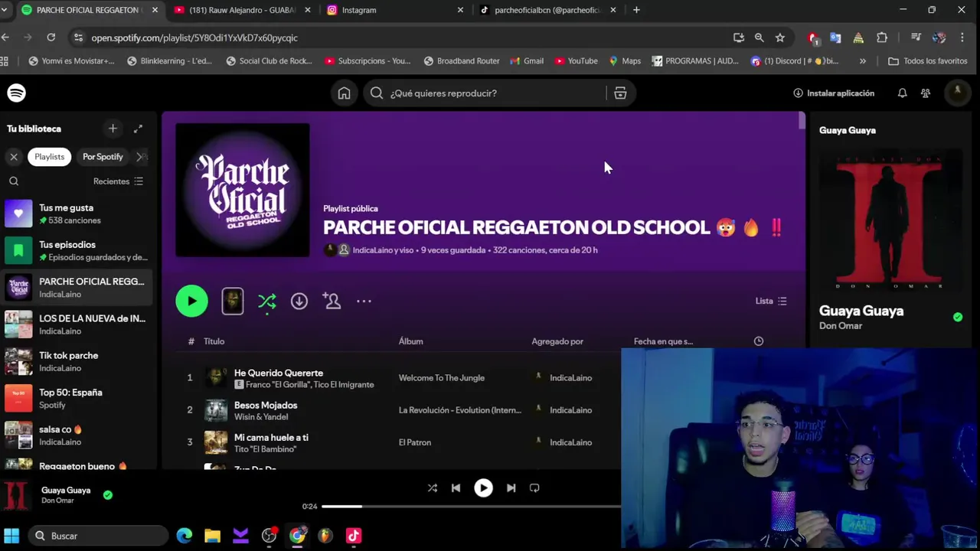
Task: Open Recientes sort dropdown
Action: 118,181
